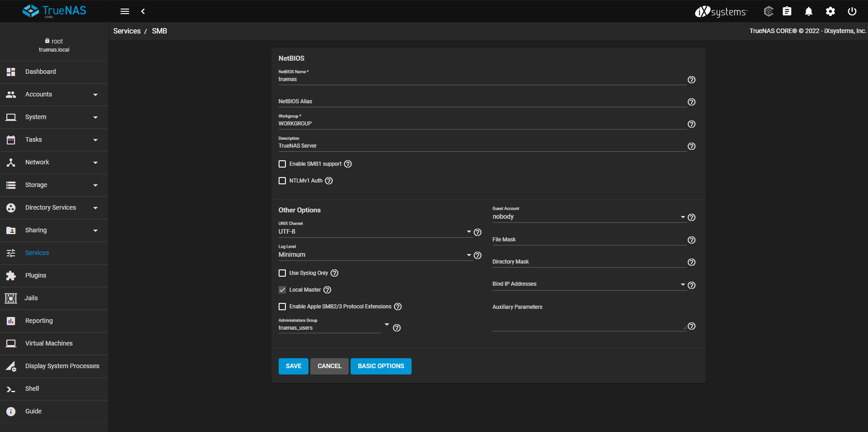The image size is (868, 432).
Task: Save the SMB settings
Action: (x=294, y=366)
